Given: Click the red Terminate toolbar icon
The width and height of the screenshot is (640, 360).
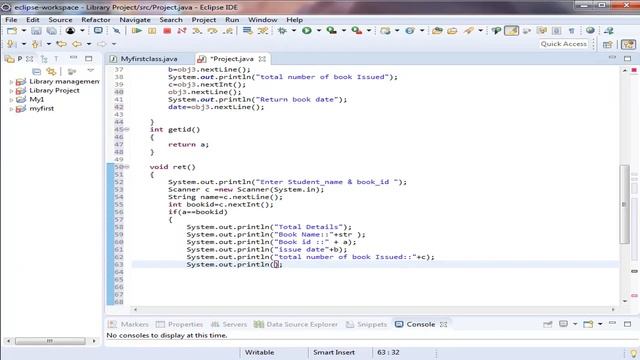Looking at the screenshot, I should tap(167, 31).
